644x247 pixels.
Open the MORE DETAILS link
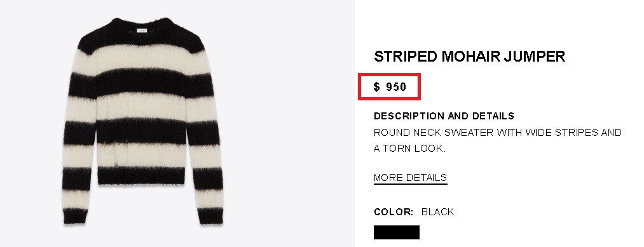[x=410, y=178]
